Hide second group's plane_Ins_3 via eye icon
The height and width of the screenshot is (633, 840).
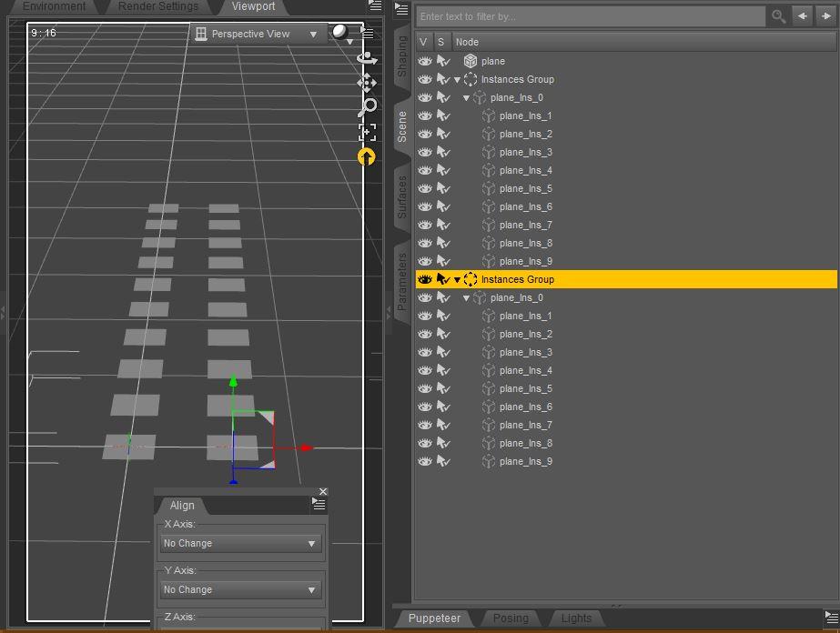(x=425, y=352)
